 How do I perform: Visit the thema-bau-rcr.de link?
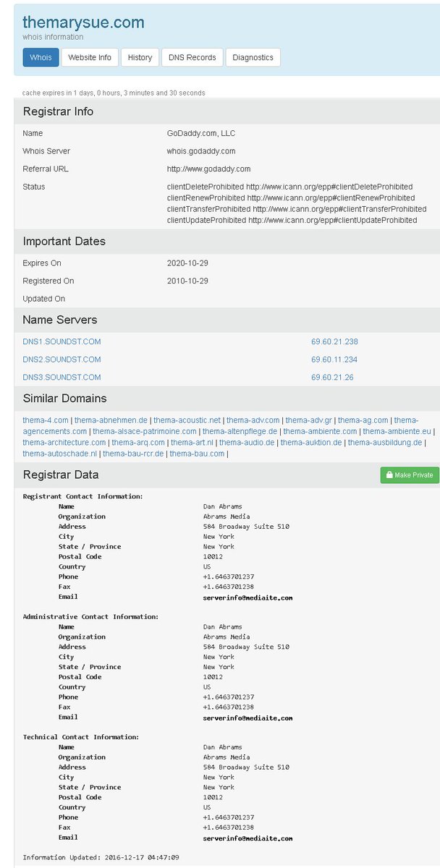[x=133, y=454]
